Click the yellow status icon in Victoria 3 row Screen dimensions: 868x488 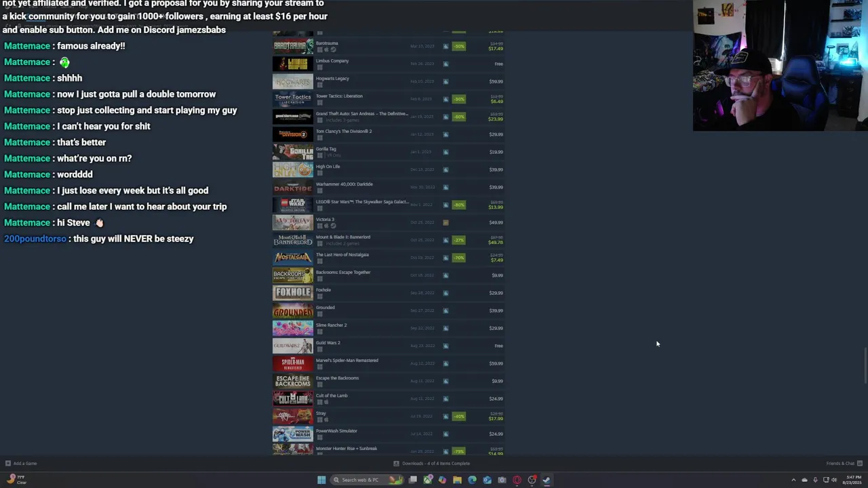click(x=446, y=222)
